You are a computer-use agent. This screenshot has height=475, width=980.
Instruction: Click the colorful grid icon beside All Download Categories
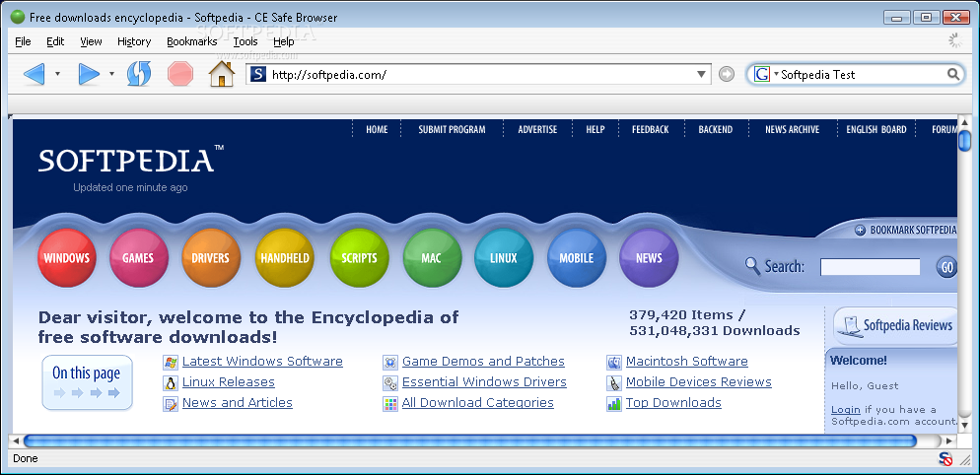click(390, 404)
